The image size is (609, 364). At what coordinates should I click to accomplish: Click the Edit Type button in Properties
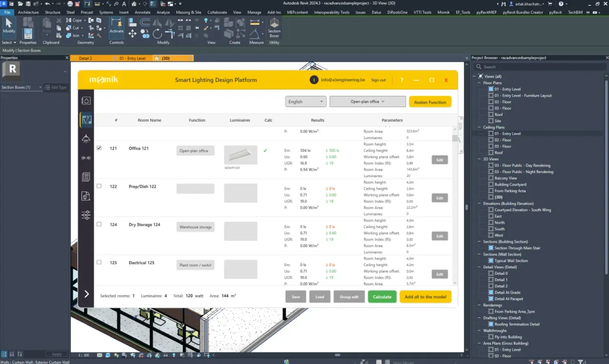[x=56, y=87]
